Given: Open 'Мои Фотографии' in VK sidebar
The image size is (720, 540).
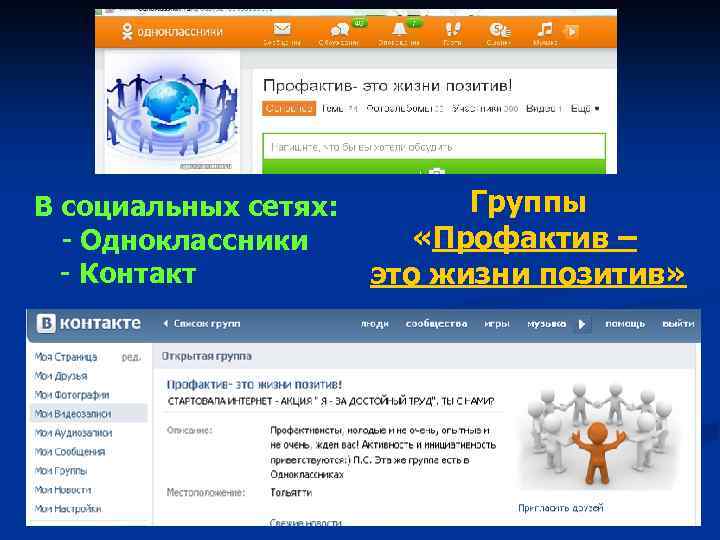Looking at the screenshot, I should pos(72,395).
